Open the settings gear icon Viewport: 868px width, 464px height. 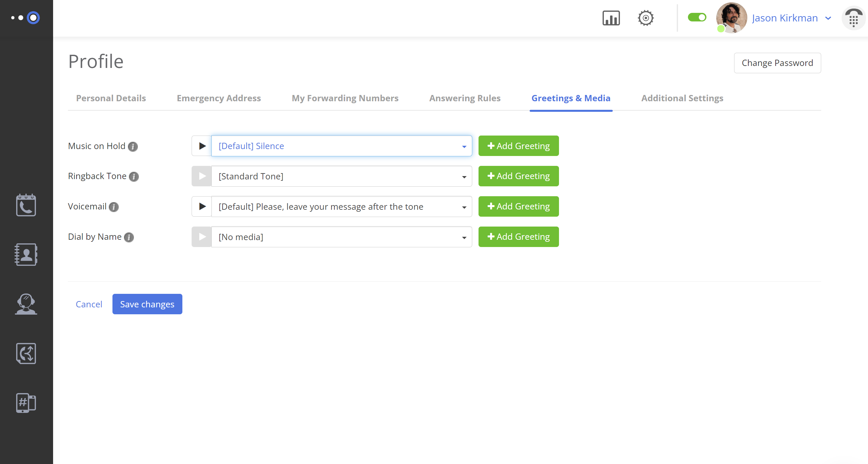coord(646,18)
